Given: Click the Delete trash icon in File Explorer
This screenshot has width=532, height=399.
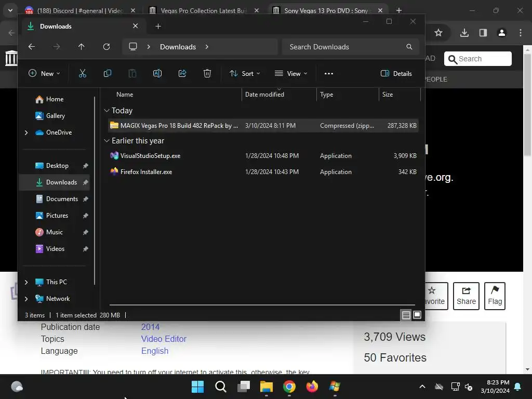Looking at the screenshot, I should 207,73.
